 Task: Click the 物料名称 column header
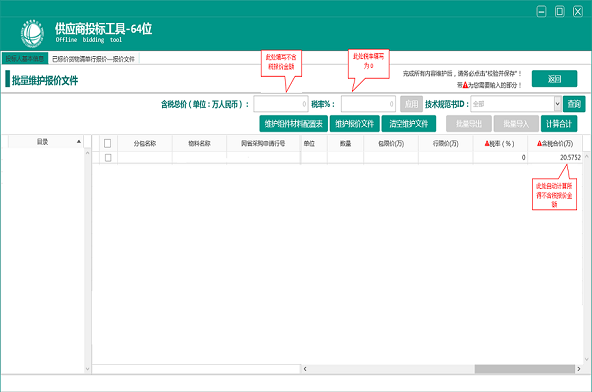click(199, 144)
